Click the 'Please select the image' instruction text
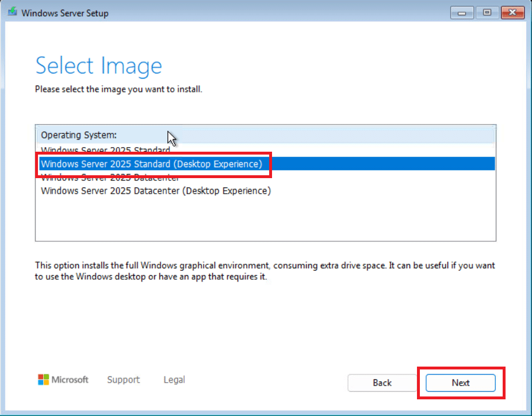The image size is (532, 416). click(118, 89)
